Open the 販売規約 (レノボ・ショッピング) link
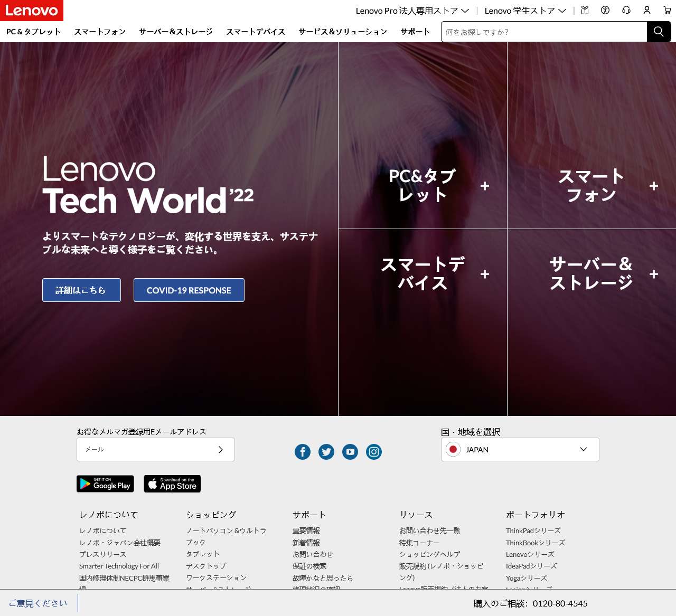This screenshot has width=676, height=616. point(442,572)
